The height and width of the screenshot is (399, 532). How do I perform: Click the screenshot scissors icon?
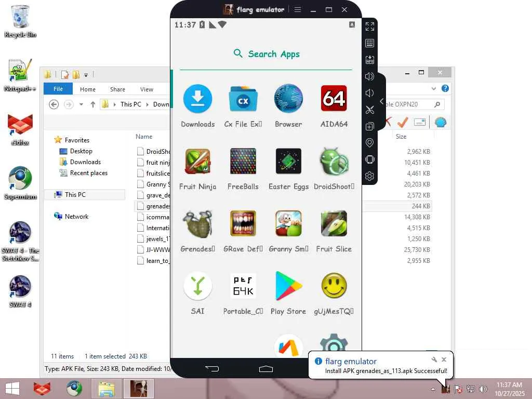(x=370, y=110)
